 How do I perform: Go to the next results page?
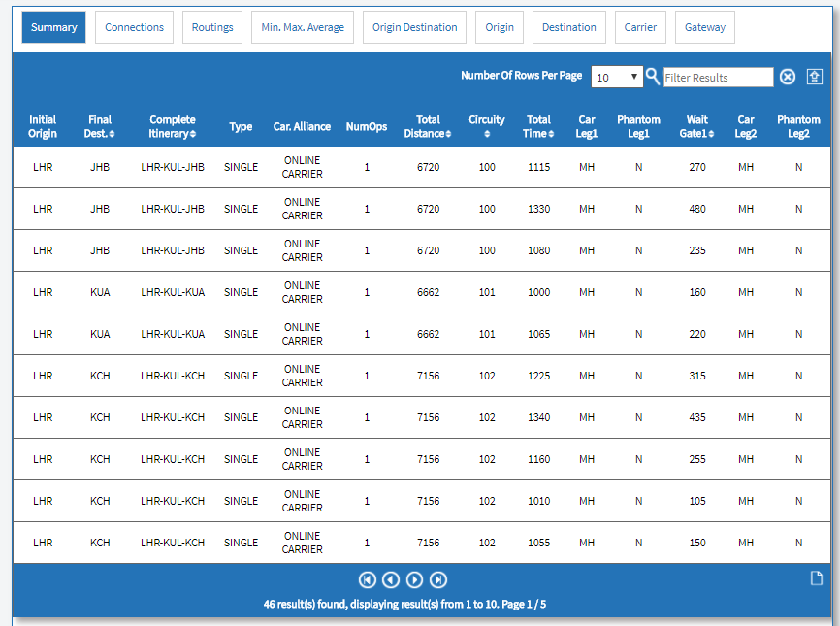pos(414,580)
